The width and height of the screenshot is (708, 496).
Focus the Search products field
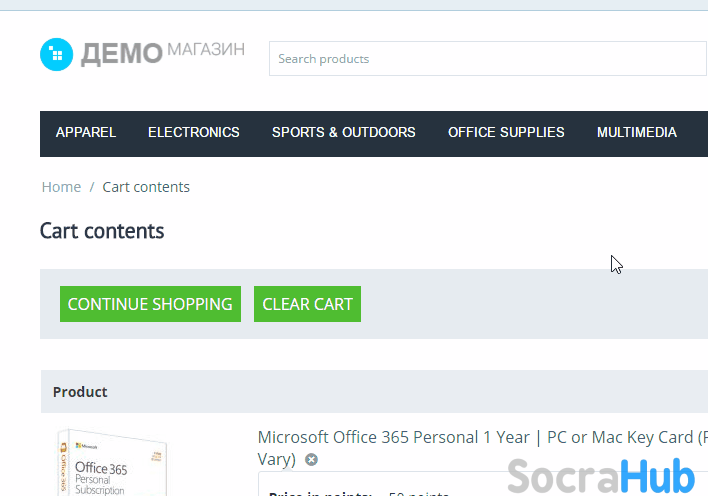[x=488, y=59]
